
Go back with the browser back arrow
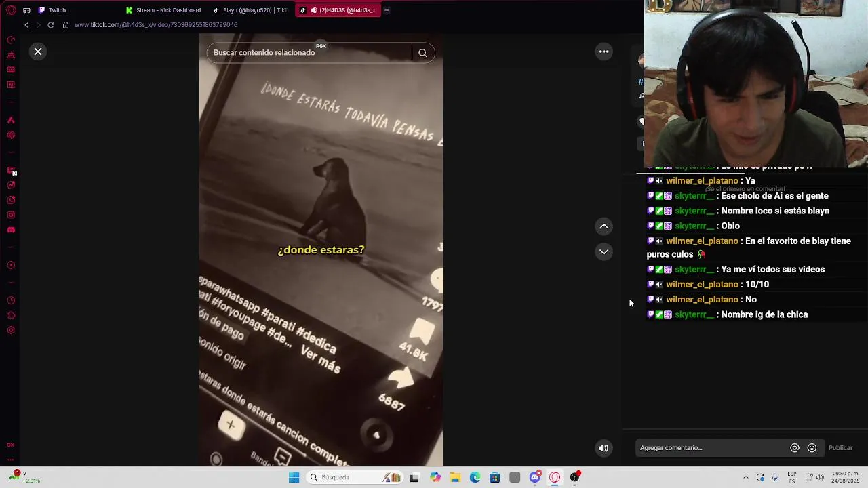coord(26,25)
